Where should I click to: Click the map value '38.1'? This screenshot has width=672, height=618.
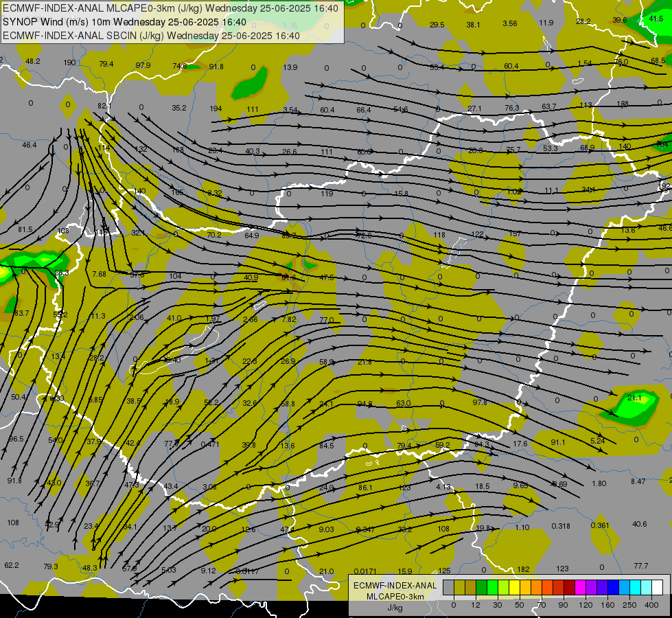(x=473, y=25)
